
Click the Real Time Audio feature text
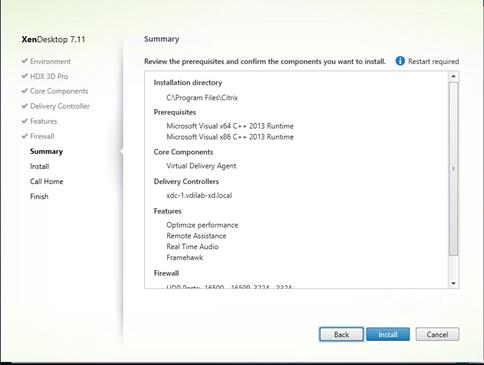(192, 247)
